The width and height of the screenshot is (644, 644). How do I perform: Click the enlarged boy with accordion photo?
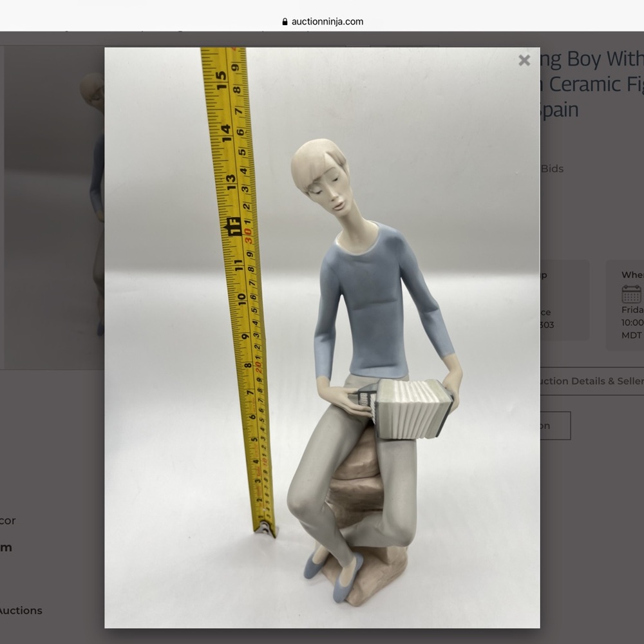(x=322, y=337)
